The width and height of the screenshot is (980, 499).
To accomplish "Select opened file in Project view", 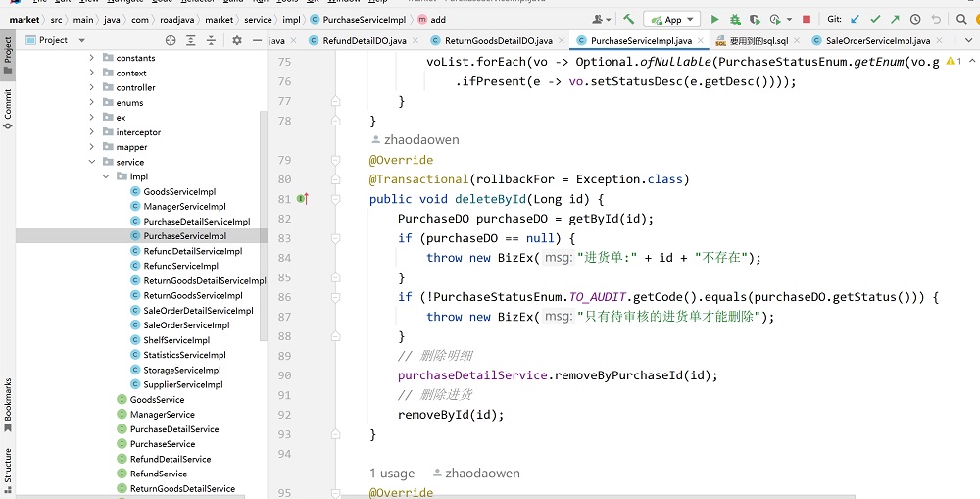I will coord(171,40).
